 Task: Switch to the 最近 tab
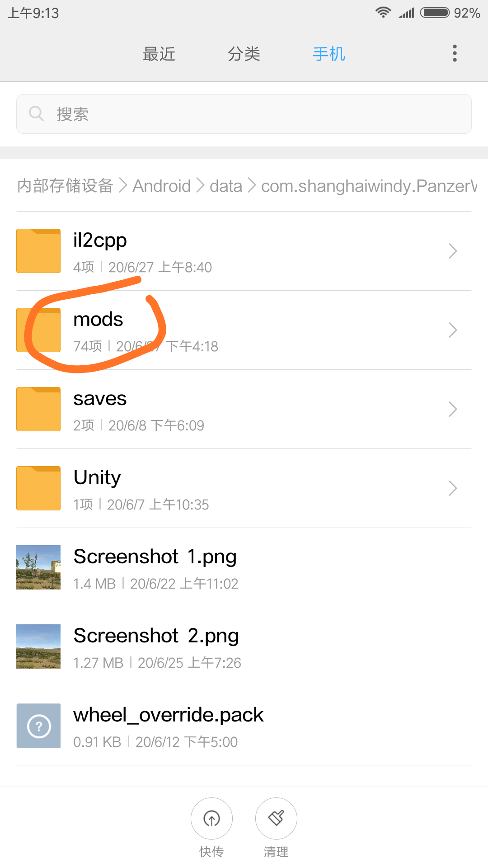click(159, 54)
